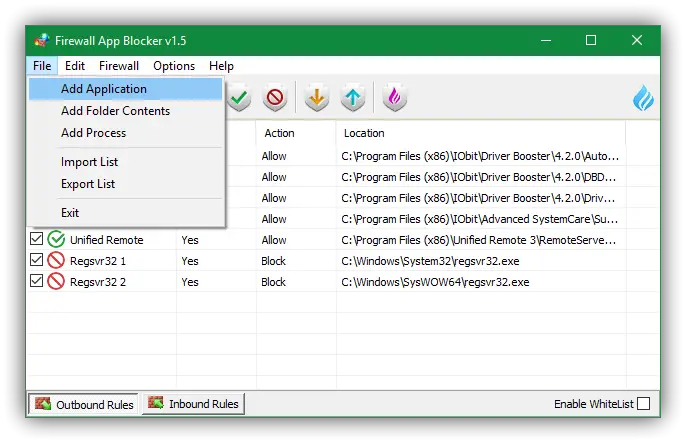Image resolution: width=686 pixels, height=443 pixels.
Task: Select the Unified Remote row name
Action: pyautogui.click(x=107, y=240)
